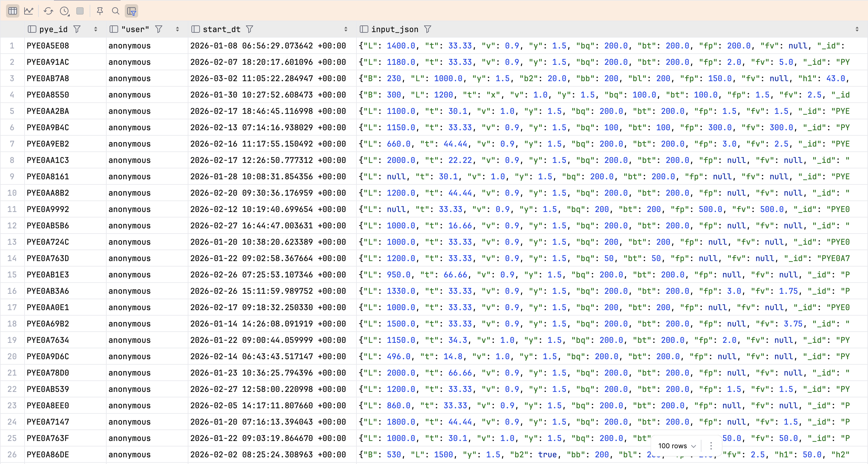
Task: Open start_dt column filter
Action: [x=249, y=29]
